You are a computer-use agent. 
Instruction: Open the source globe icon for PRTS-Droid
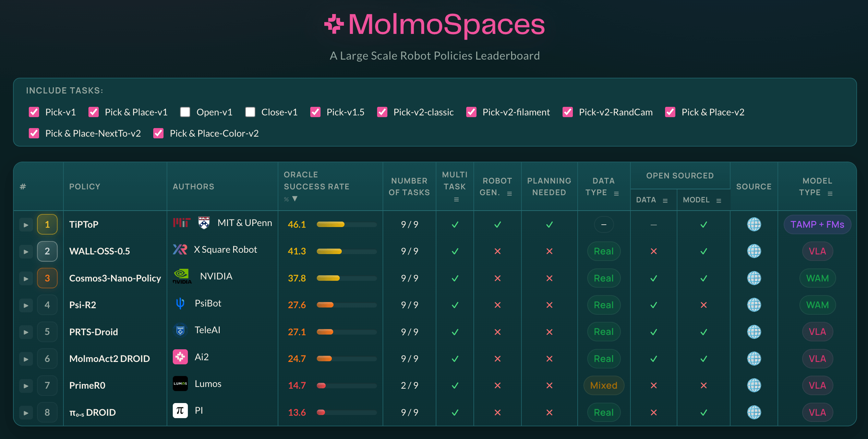(x=754, y=331)
